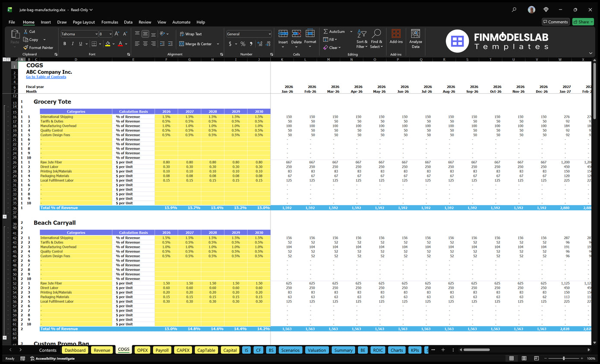Open the Tahoma font name dropdown
The width and height of the screenshot is (600, 364).
96,34
